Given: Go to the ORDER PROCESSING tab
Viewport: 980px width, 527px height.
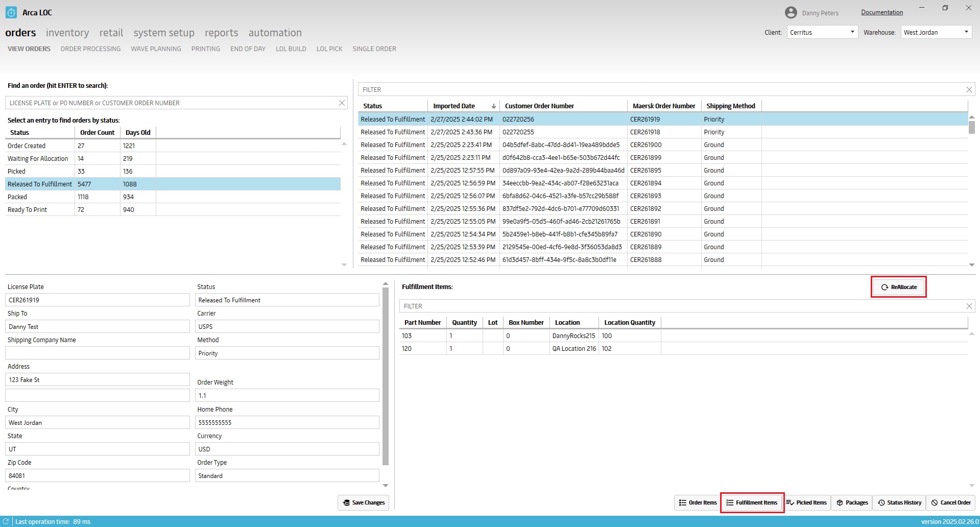Looking at the screenshot, I should [90, 49].
